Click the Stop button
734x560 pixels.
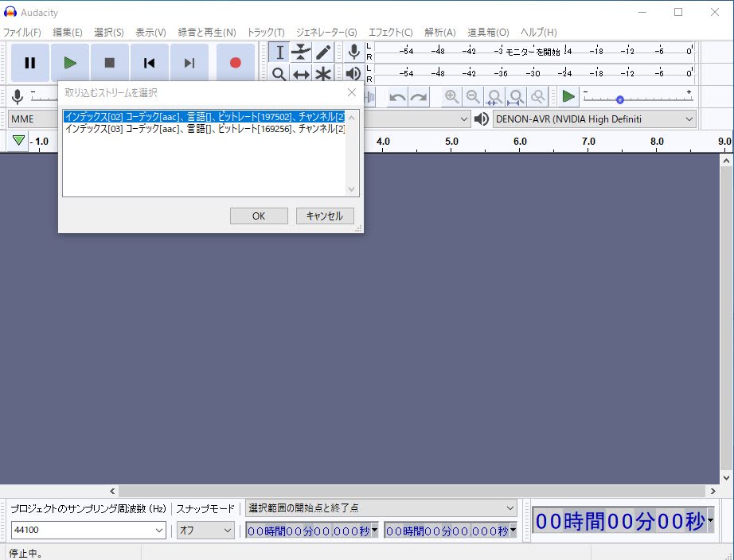coord(110,63)
